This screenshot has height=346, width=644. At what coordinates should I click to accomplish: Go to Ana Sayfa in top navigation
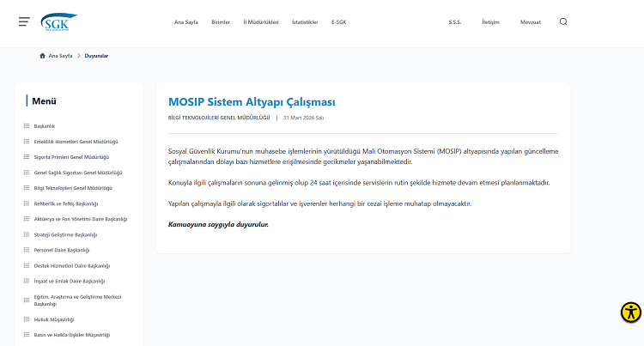coord(185,22)
